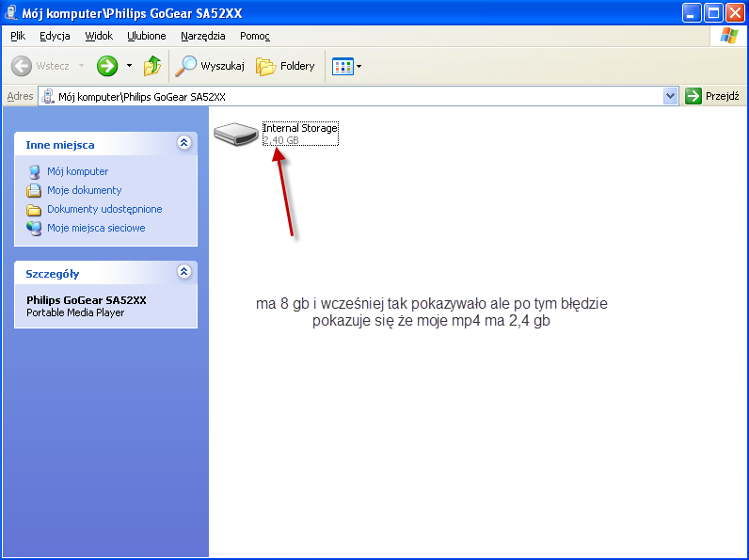Open the Plik menu
The height and width of the screenshot is (560, 749).
[x=18, y=36]
